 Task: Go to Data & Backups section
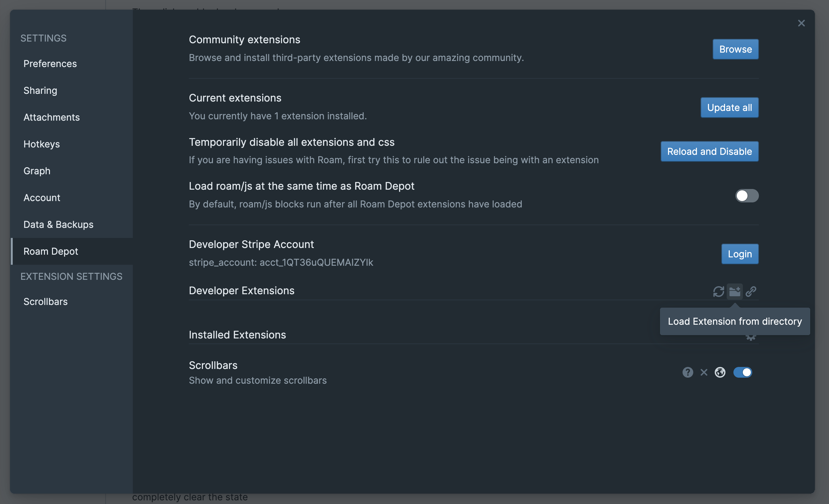59,224
